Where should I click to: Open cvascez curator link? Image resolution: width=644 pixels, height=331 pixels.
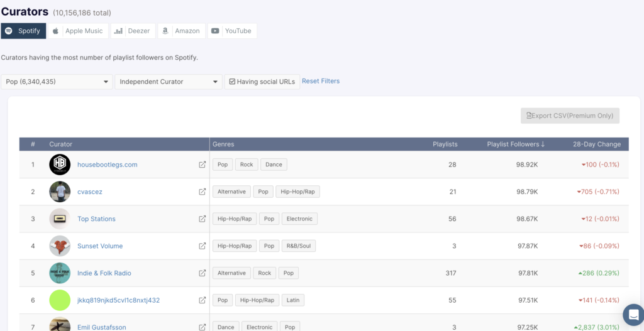point(90,192)
